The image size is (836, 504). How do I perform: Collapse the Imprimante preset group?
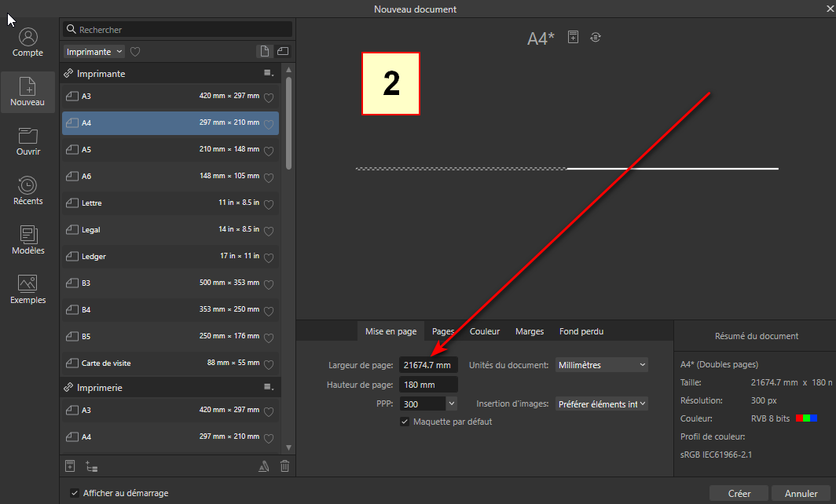tap(69, 73)
